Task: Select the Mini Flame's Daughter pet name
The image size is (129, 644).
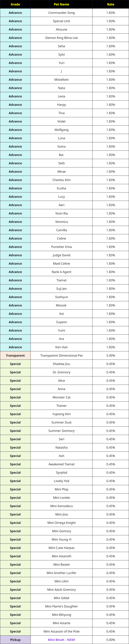Action: coord(62,606)
